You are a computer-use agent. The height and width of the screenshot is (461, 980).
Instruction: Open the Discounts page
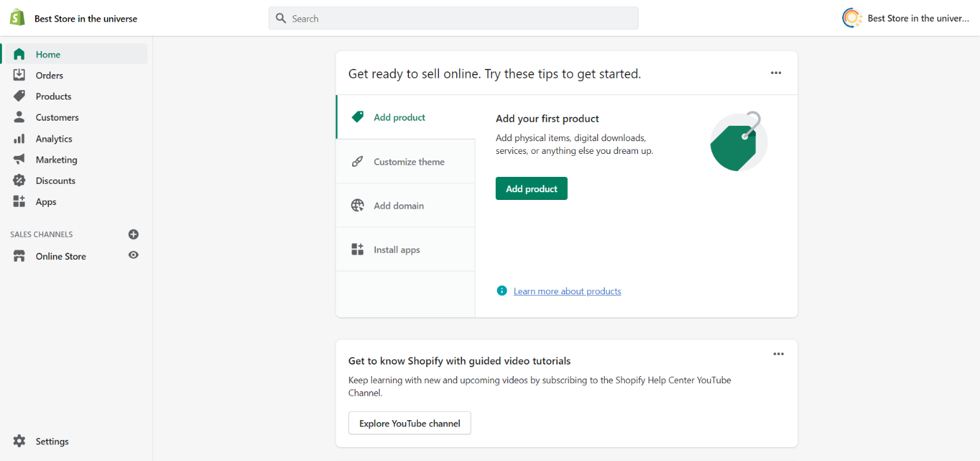tap(55, 181)
